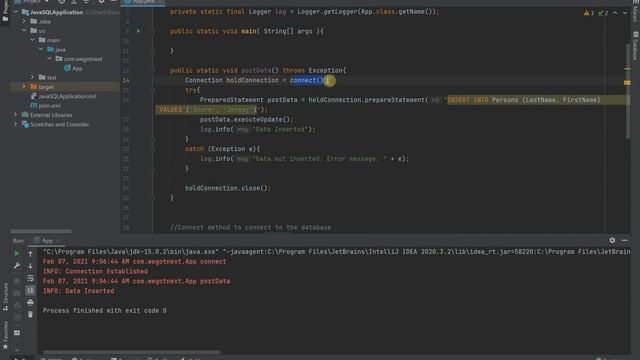Click 'INFO: Data Inserted' console line
The image size is (640, 360).
[x=78, y=291]
